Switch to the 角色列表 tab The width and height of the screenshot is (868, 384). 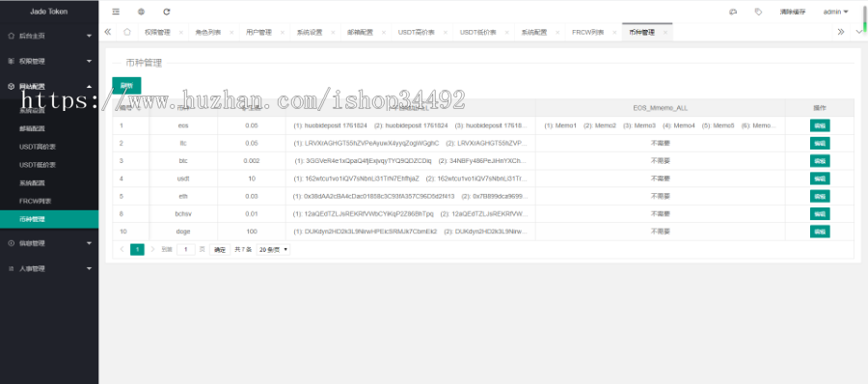click(x=207, y=32)
